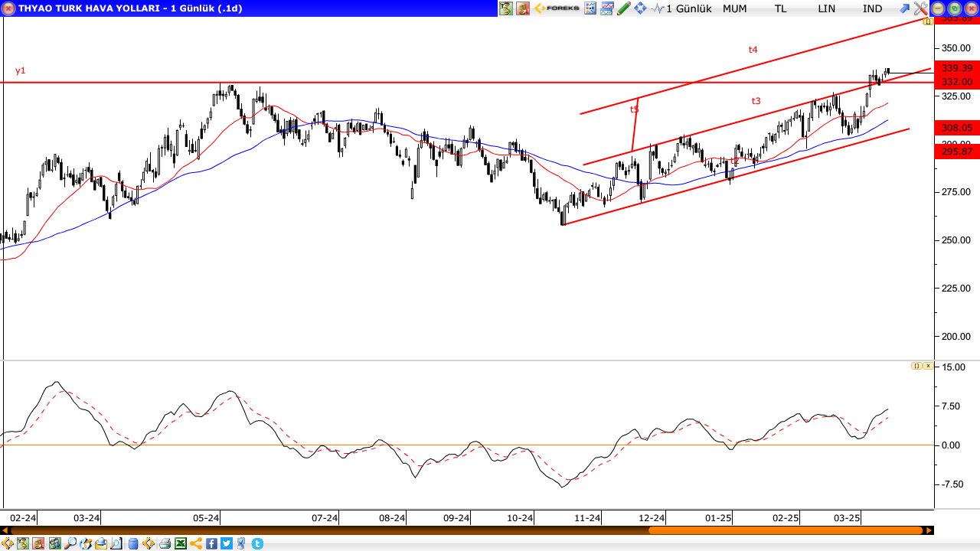Click the scrollbar left arrow
This screenshot has height=551, width=980.
(x=4, y=530)
